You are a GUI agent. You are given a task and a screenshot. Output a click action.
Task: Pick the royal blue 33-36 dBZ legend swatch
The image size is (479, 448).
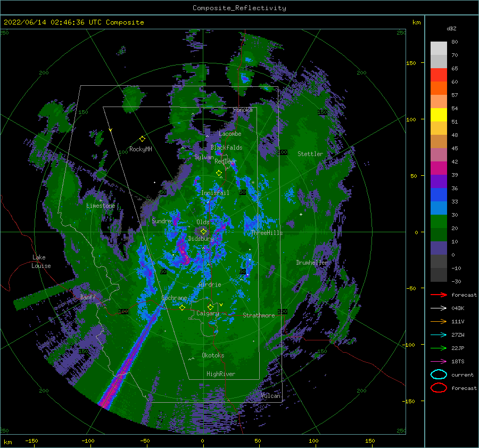coord(439,195)
